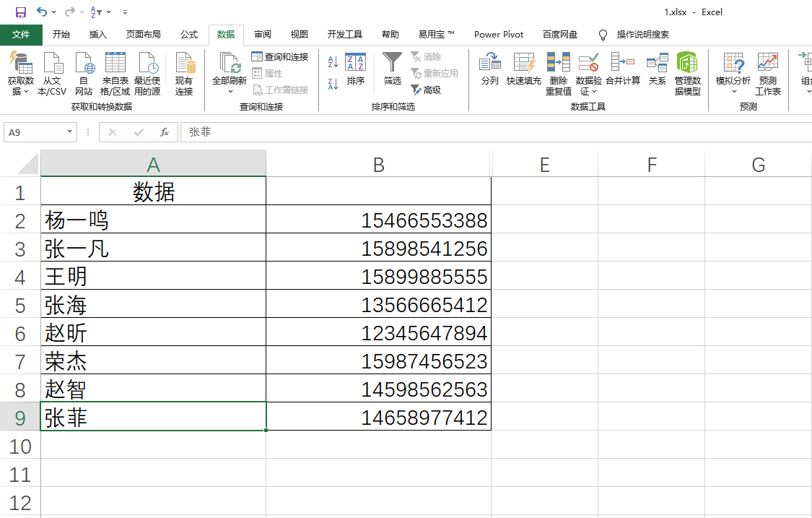The image size is (812, 518).
Task: Click the insert function fx icon
Action: pyautogui.click(x=164, y=132)
